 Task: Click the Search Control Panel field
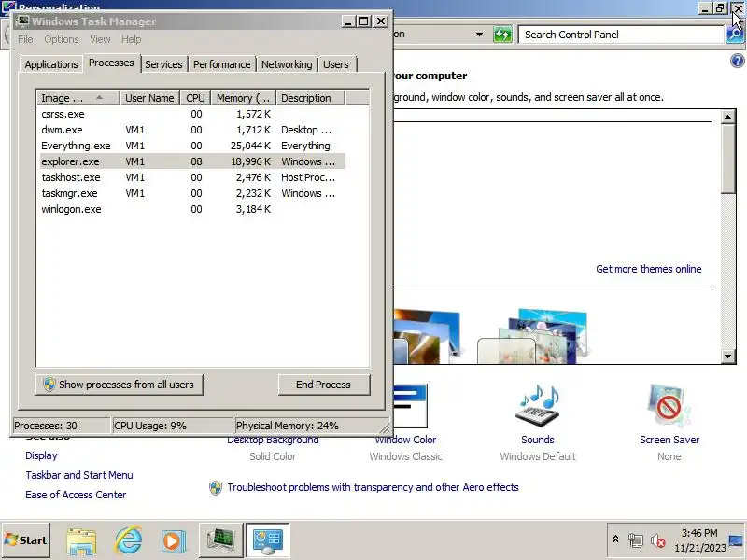pyautogui.click(x=621, y=35)
